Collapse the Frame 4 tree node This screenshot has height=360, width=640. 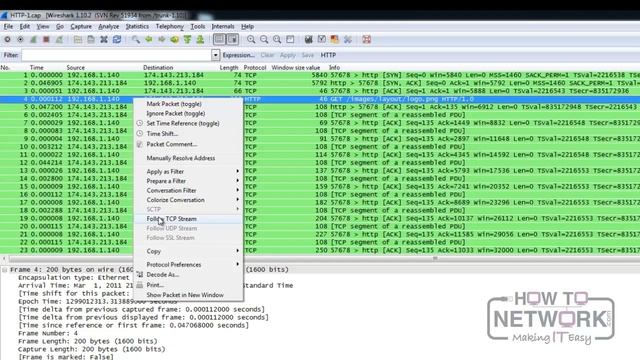[4, 270]
